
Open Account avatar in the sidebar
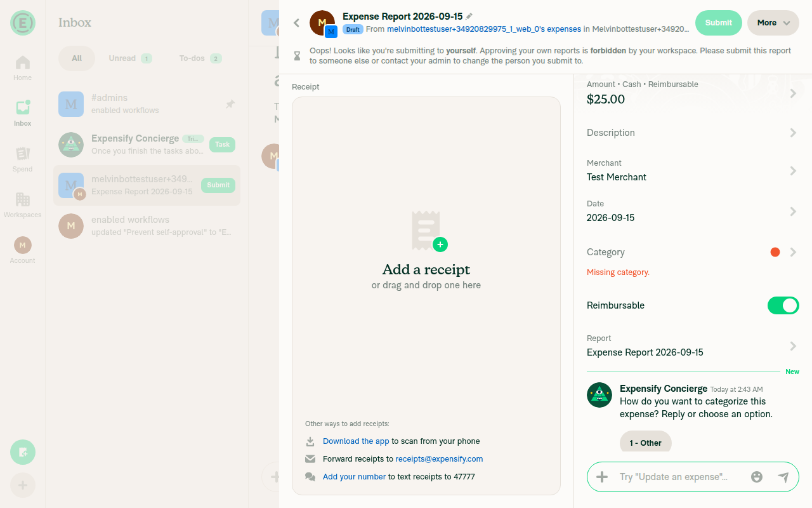point(23,245)
